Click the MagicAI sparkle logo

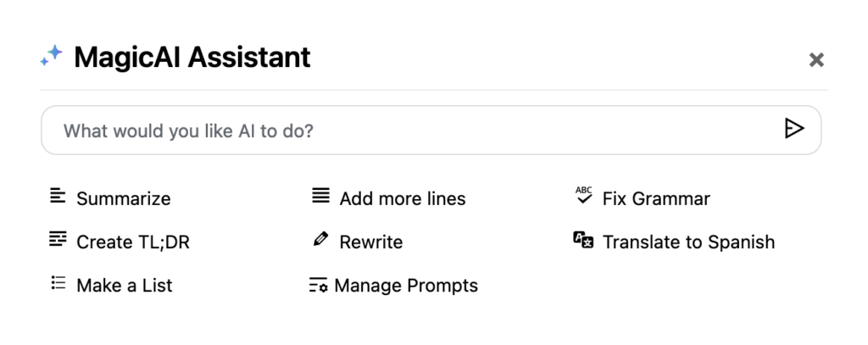point(52,57)
